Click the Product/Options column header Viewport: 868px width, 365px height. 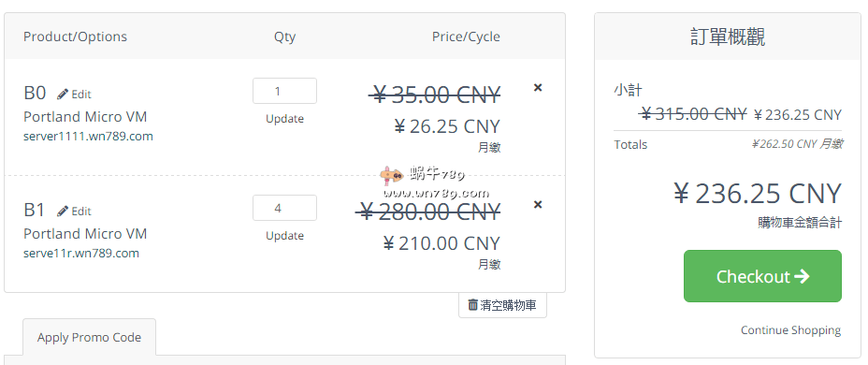pos(75,36)
